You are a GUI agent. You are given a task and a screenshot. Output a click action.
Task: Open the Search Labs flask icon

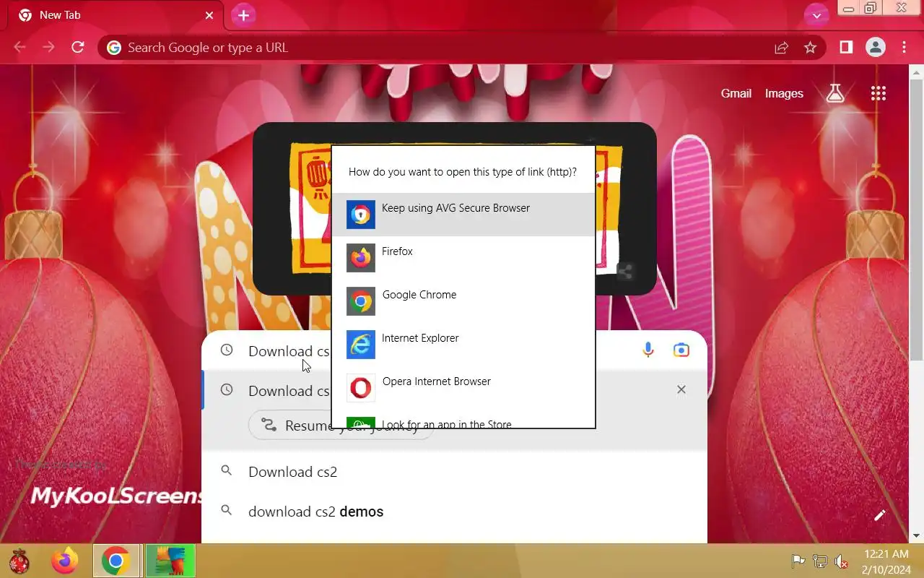835,92
